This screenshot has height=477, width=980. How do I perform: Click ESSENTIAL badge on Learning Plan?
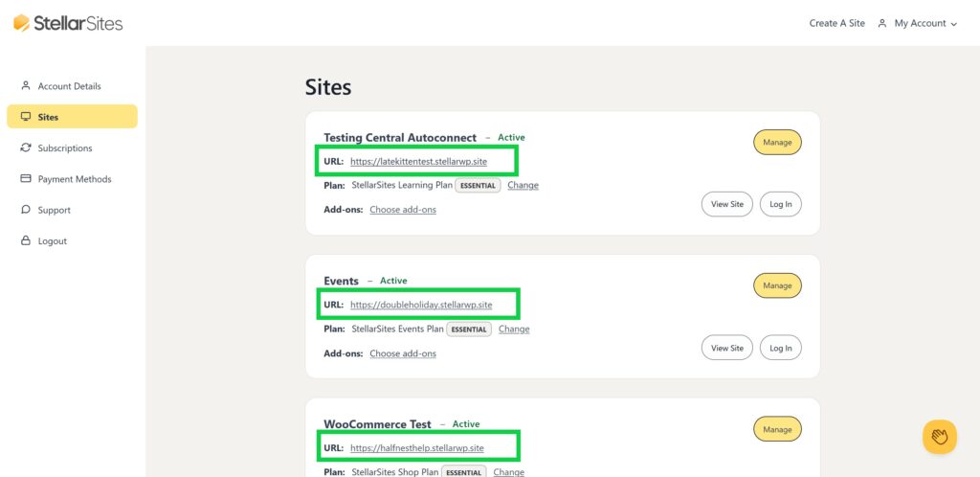pos(478,186)
